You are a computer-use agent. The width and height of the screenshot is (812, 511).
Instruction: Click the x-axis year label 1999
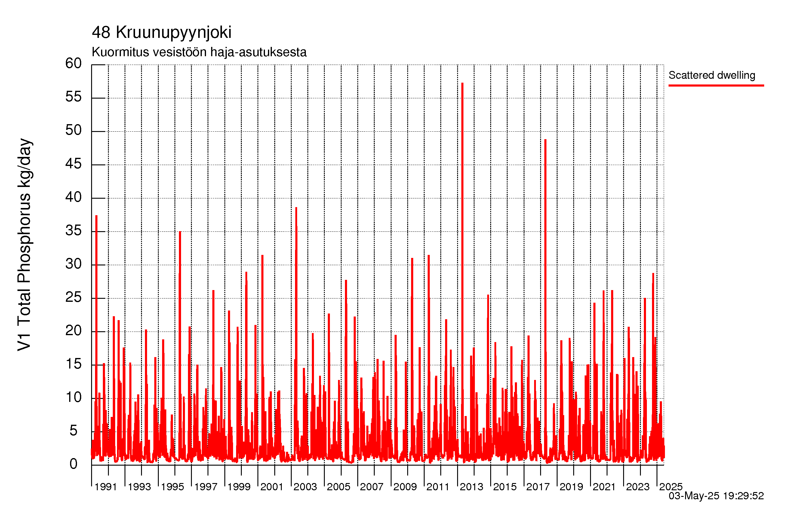(x=239, y=487)
